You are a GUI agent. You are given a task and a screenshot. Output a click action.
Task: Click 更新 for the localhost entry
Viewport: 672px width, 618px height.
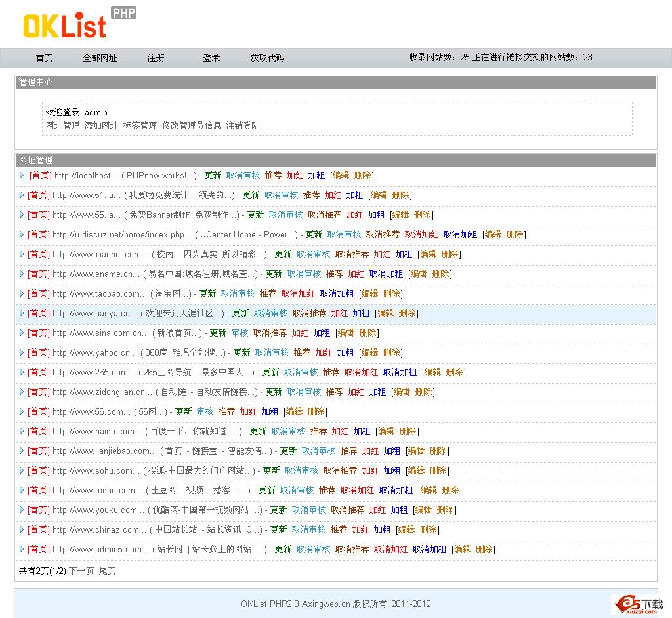coord(213,175)
